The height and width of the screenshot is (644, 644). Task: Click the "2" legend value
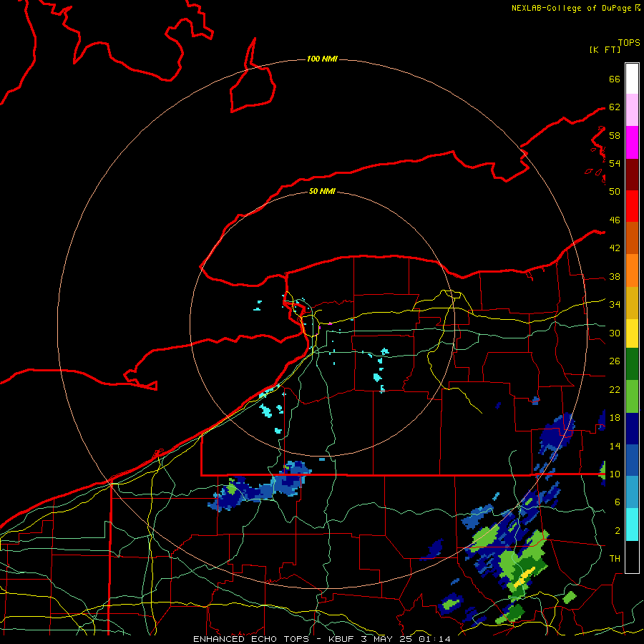(x=618, y=531)
